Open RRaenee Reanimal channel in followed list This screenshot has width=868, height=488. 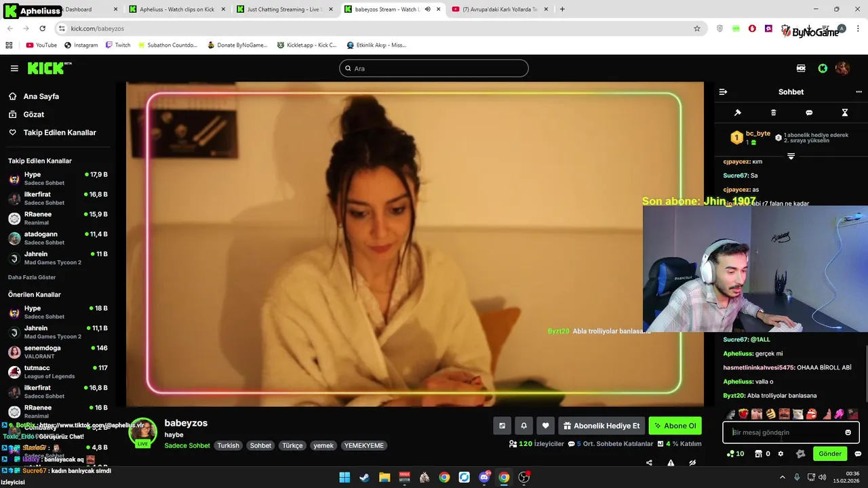58,218
